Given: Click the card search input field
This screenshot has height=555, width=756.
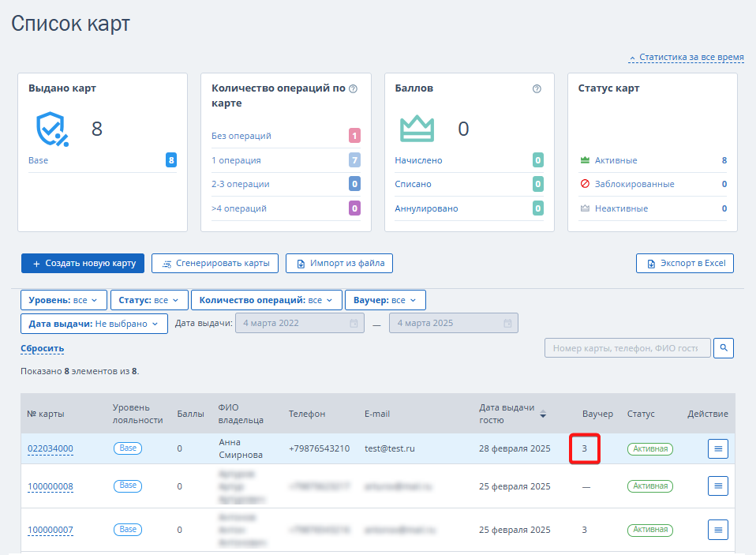Looking at the screenshot, I should point(627,348).
